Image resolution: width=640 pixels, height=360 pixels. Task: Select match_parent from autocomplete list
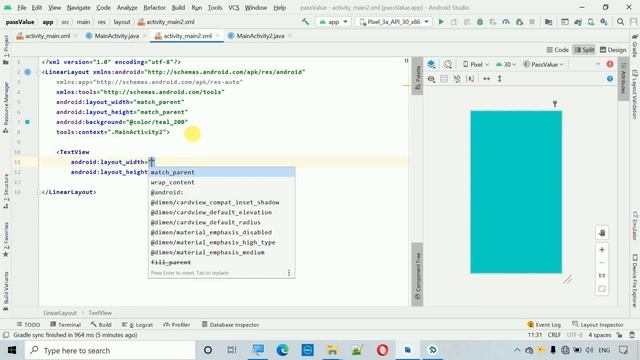click(x=221, y=172)
